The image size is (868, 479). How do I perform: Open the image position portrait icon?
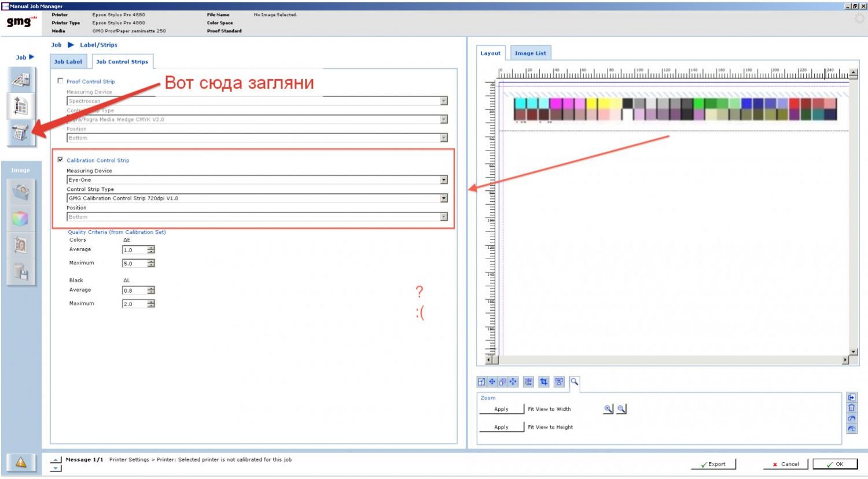tap(21, 245)
